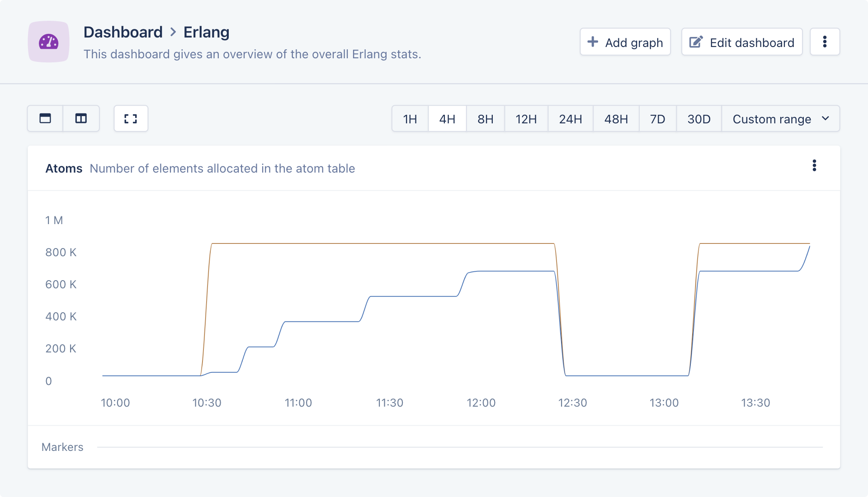868x497 pixels.
Task: Switch to single-column graph layout
Action: [45, 118]
